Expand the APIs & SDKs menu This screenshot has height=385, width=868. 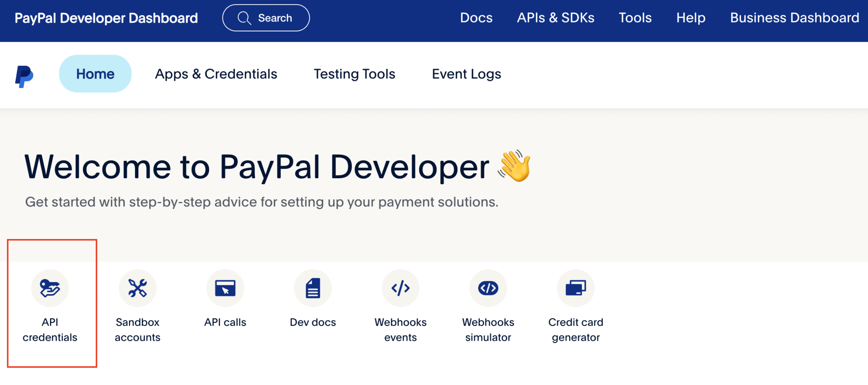pos(555,18)
